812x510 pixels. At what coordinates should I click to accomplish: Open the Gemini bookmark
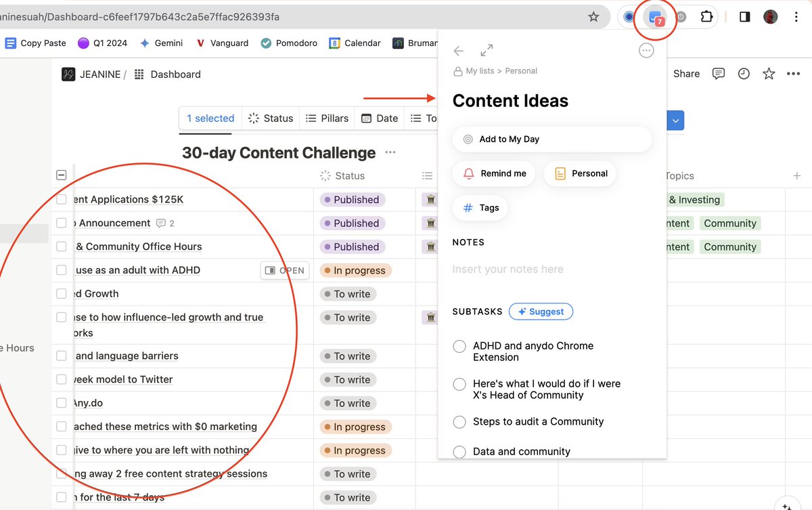(x=161, y=43)
